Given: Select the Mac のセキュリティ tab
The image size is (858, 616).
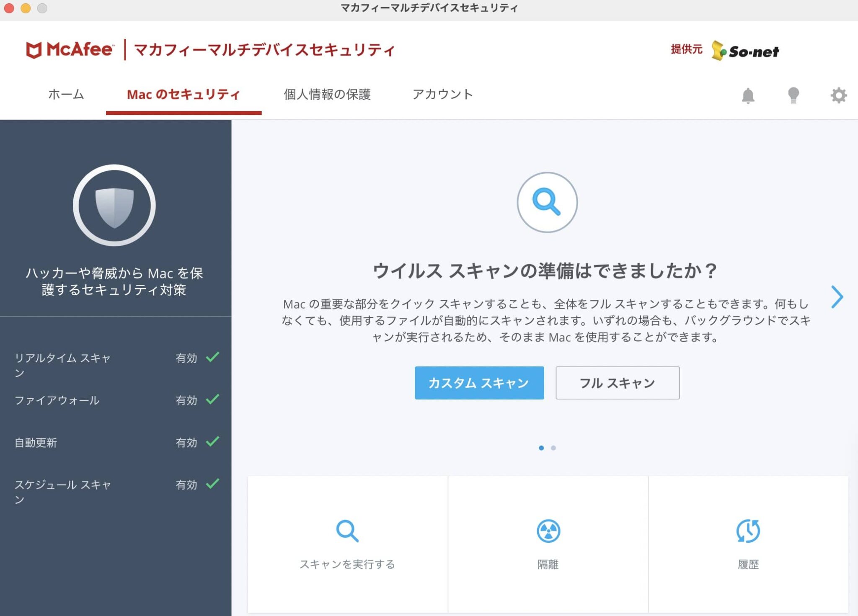Looking at the screenshot, I should click(x=183, y=94).
